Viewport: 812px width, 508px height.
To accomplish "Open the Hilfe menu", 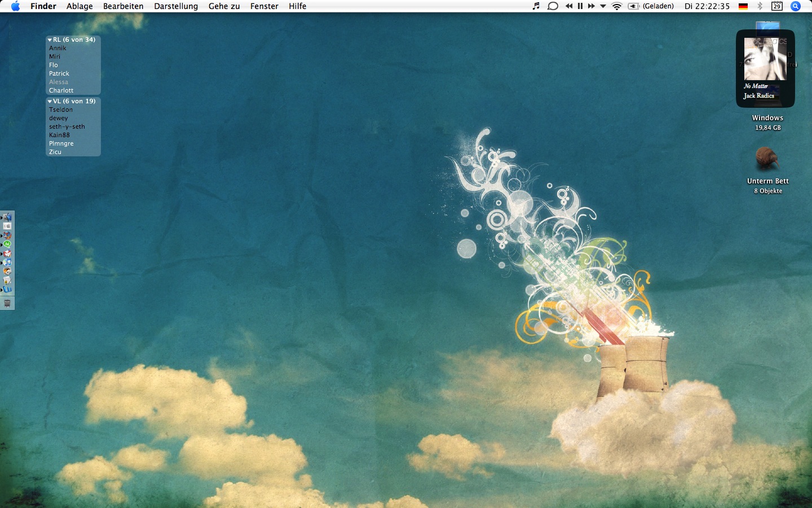I will (298, 6).
